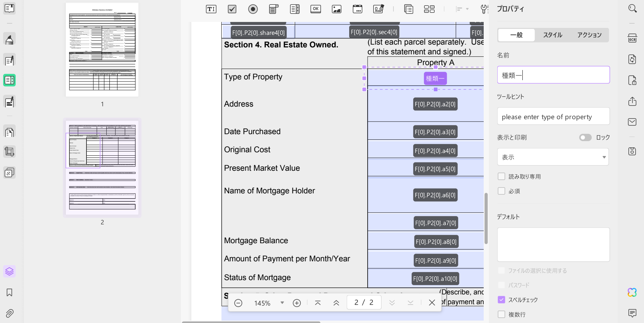
Task: Select the active form preparation tool
Action: coord(9,80)
